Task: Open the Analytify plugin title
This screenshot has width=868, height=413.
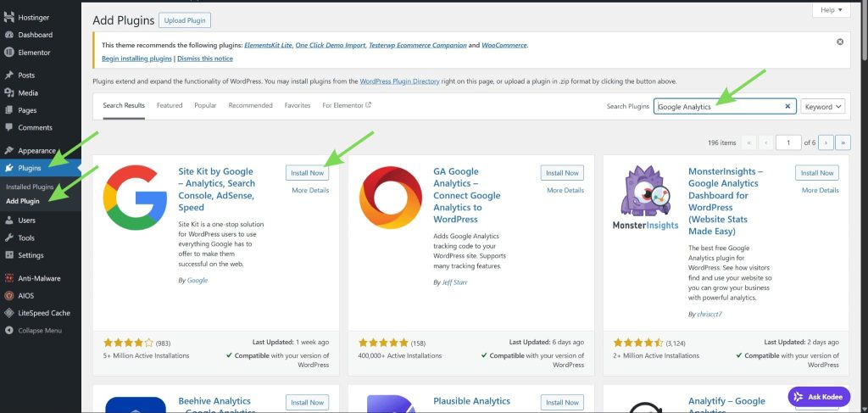Action: (726, 405)
